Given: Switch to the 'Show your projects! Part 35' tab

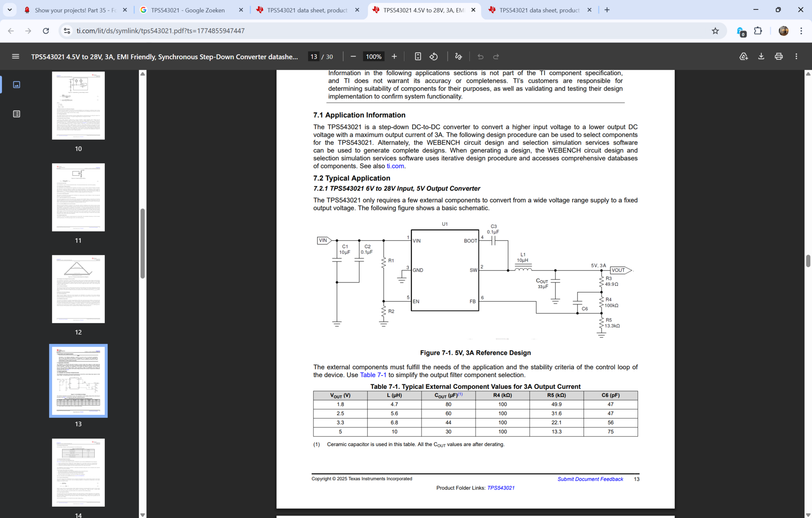Looking at the screenshot, I should [x=75, y=10].
